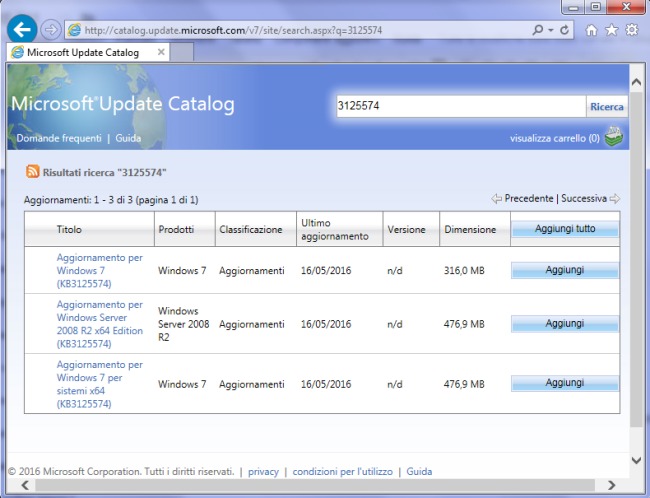Maximize the browser window
The height and width of the screenshot is (498, 650).
[x=596, y=7]
